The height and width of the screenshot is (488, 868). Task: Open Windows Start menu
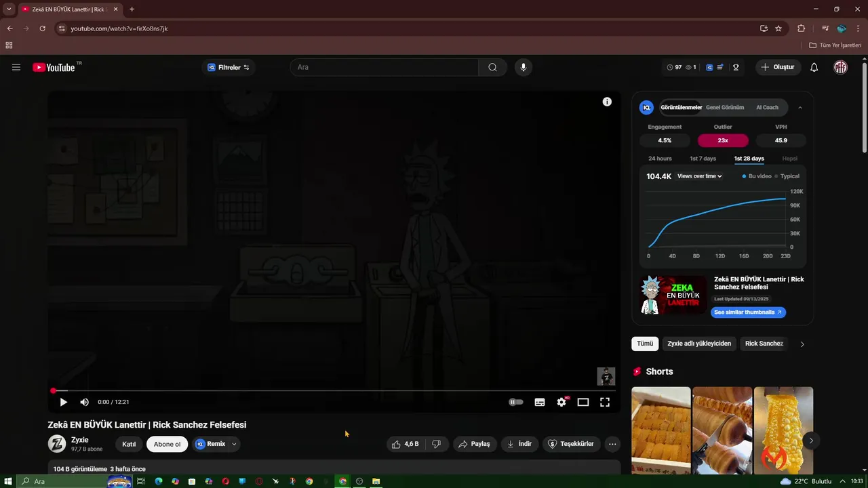click(8, 481)
